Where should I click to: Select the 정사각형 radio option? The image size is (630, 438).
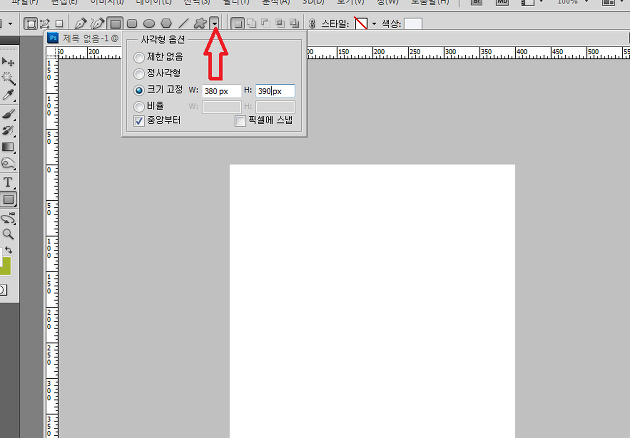tap(139, 74)
